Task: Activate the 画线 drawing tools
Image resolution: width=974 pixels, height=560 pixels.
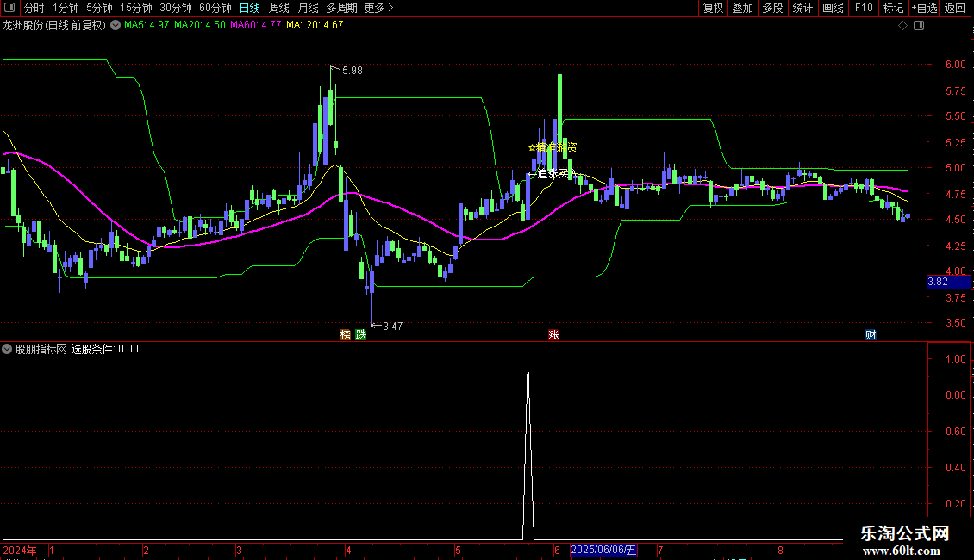Action: (x=833, y=8)
